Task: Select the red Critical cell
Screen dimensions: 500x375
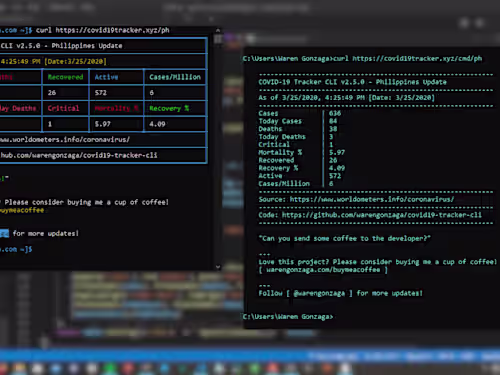Action: [65, 108]
